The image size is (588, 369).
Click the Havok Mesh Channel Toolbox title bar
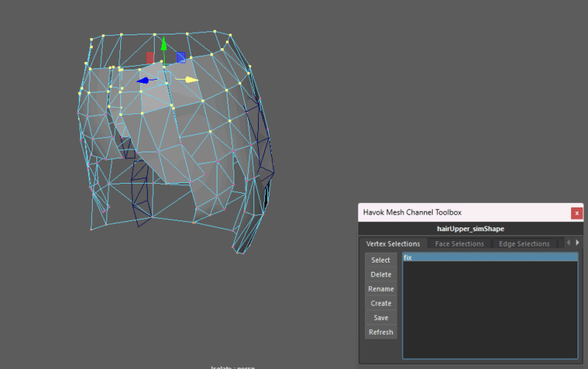coord(459,212)
